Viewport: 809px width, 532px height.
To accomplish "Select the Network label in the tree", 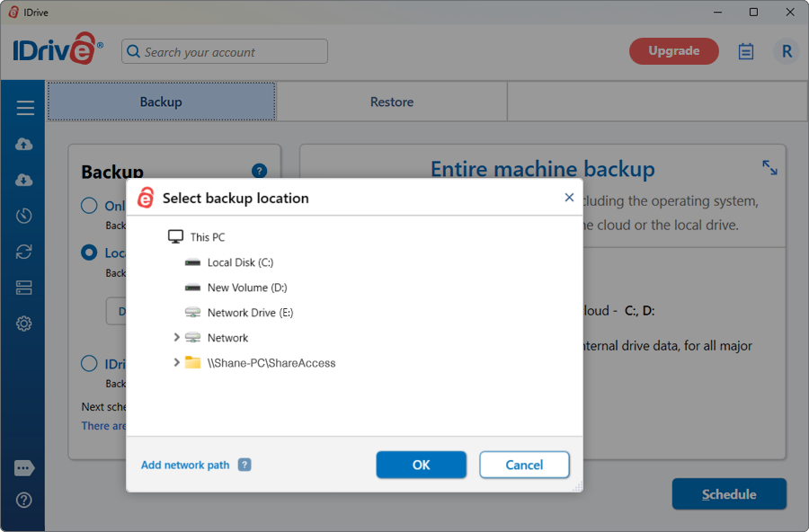I will point(227,338).
